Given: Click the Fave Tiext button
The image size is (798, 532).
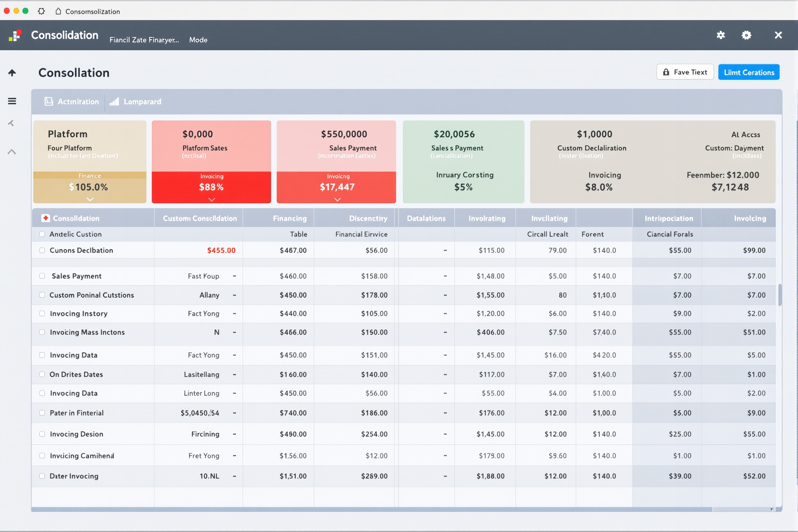Looking at the screenshot, I should tap(685, 72).
